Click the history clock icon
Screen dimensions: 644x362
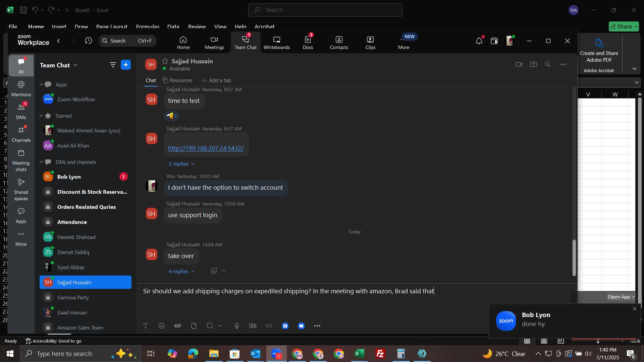click(89, 41)
